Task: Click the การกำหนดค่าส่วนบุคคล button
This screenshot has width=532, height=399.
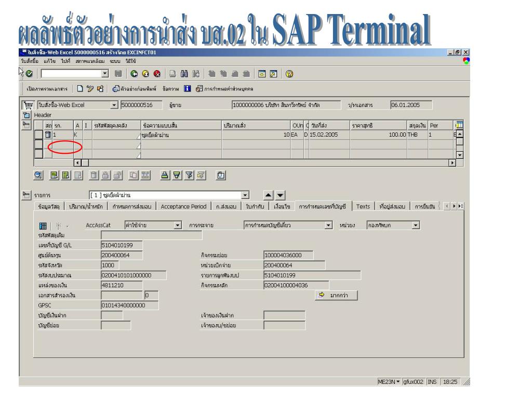Action: pos(224,89)
